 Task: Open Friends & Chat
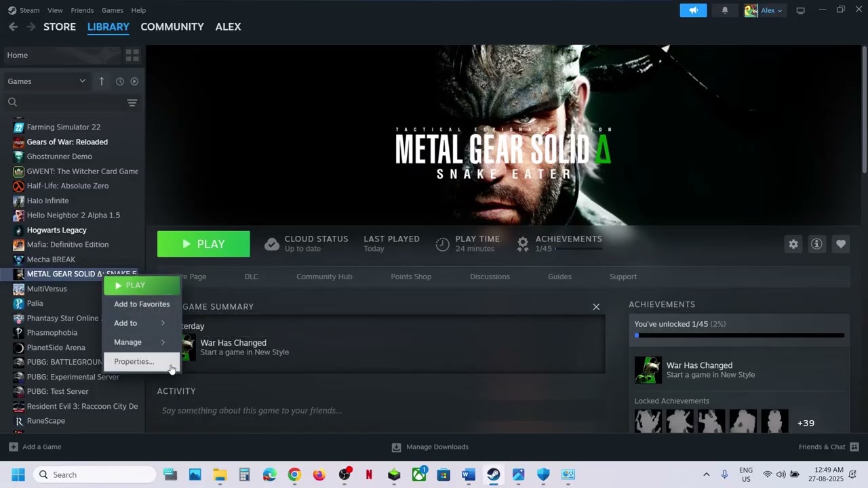click(829, 447)
